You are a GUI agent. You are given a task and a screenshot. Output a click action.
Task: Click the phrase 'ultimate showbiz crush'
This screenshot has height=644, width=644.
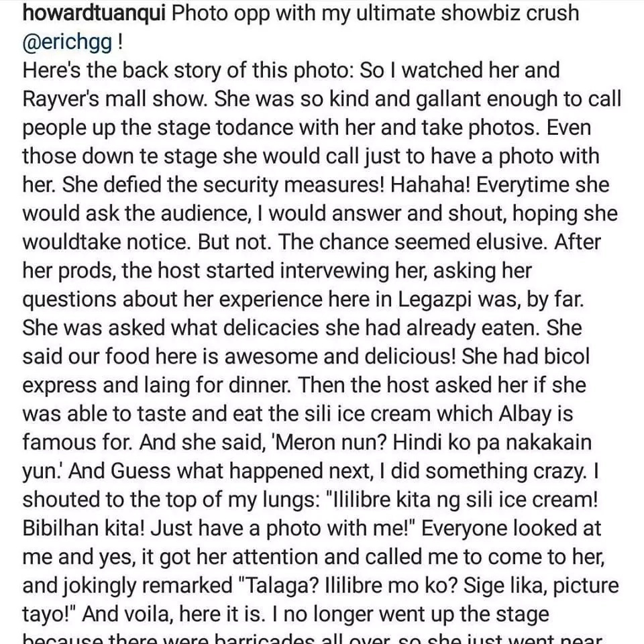click(x=468, y=13)
